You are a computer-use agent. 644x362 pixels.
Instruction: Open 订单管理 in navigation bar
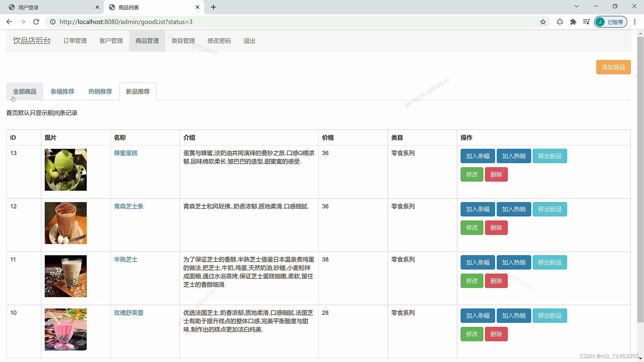click(x=75, y=41)
